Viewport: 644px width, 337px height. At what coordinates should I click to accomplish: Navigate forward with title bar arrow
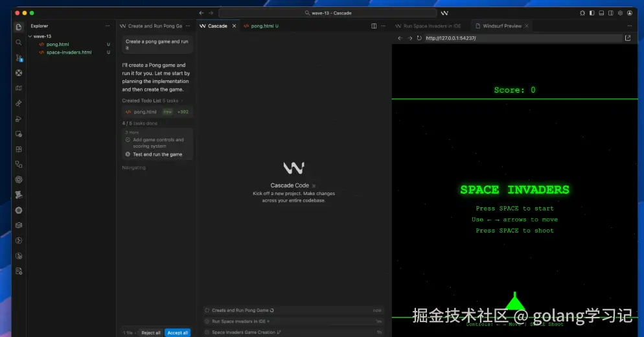(211, 13)
